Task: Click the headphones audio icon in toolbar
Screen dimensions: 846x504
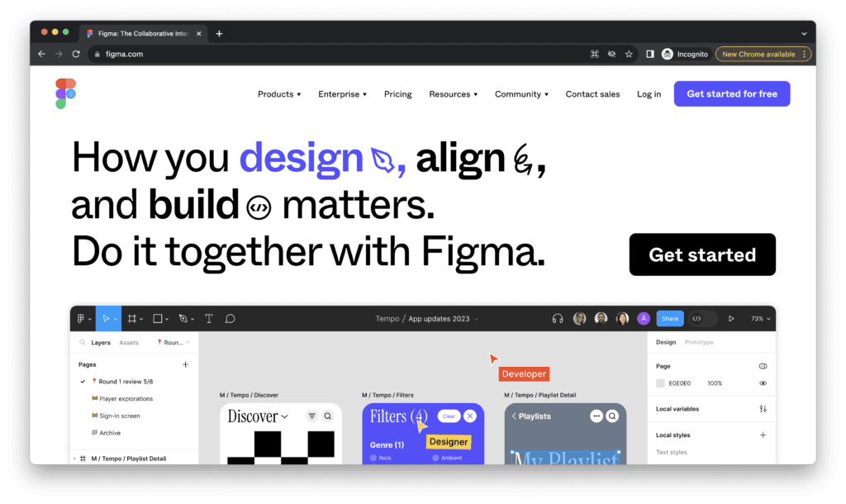Action: (558, 318)
